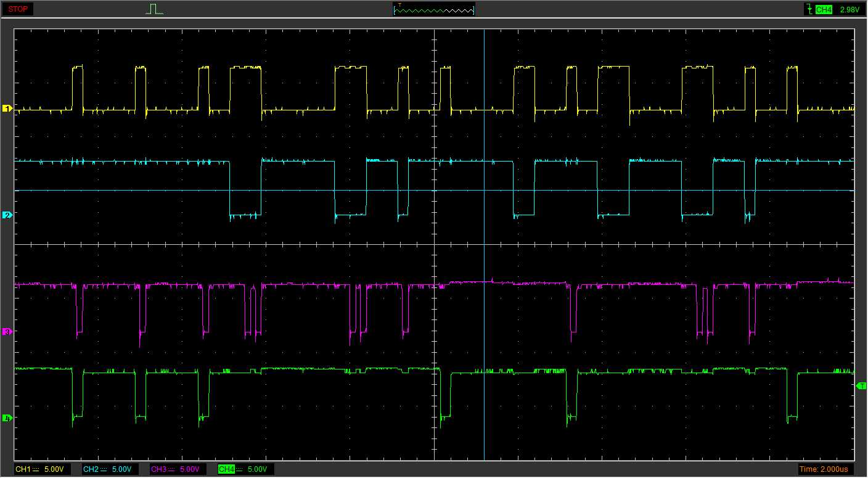Click the 2.98V trigger level readout
This screenshot has height=478, width=868.
(849, 10)
